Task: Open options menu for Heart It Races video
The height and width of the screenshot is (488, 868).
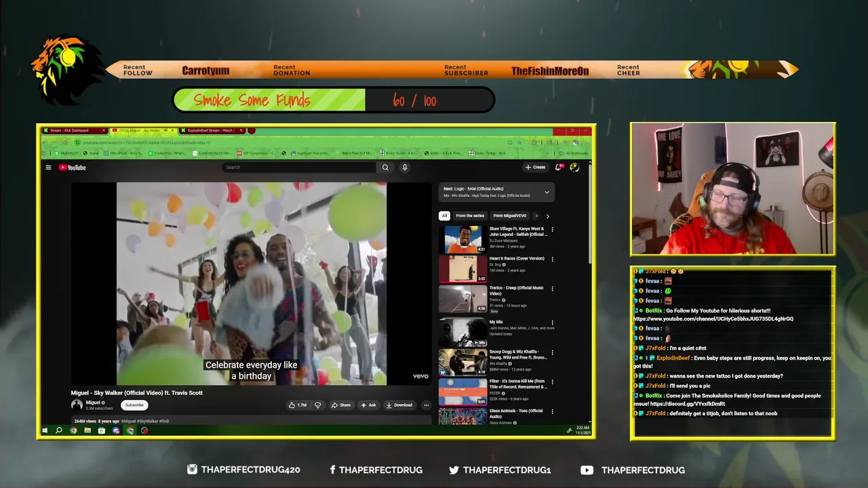Action: point(552,259)
